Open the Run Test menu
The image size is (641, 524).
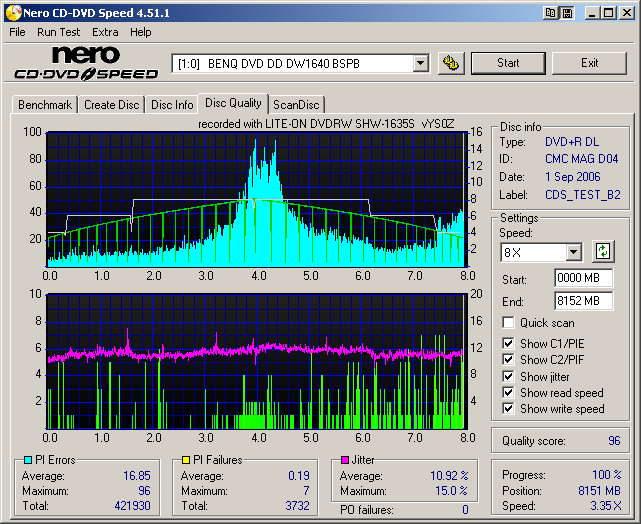tap(58, 32)
